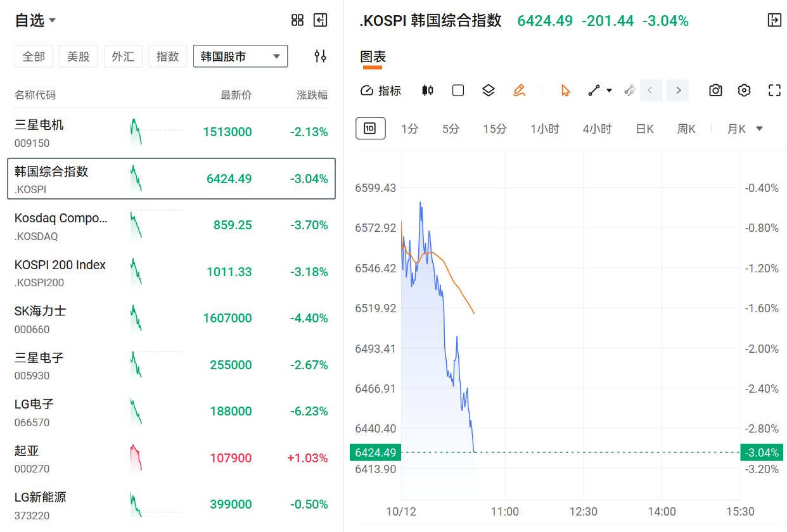Go to previous with left chevron button
This screenshot has width=787, height=532.
pos(651,91)
